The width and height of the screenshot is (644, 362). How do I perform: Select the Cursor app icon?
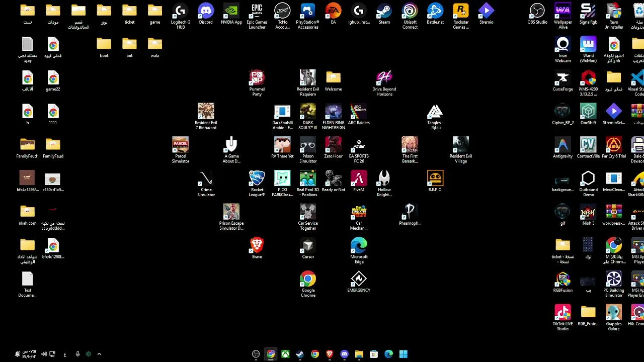coord(308,248)
